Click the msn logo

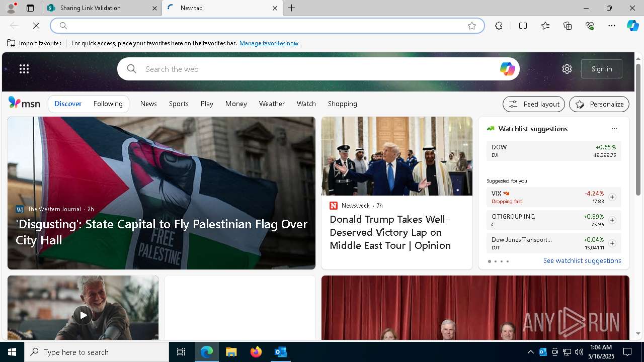24,103
